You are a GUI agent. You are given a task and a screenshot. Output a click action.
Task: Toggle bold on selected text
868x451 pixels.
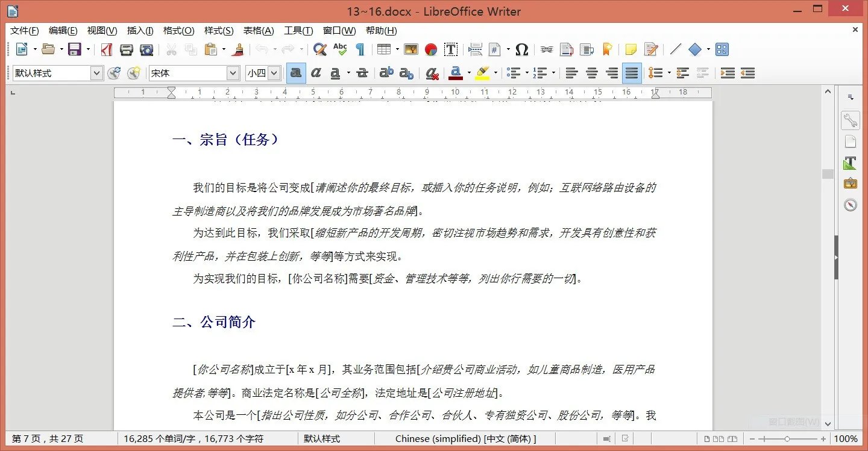pos(296,73)
